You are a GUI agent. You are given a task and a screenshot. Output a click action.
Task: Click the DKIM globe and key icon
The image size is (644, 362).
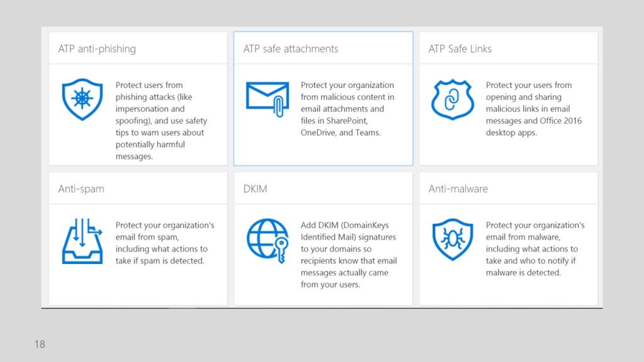[x=267, y=241]
